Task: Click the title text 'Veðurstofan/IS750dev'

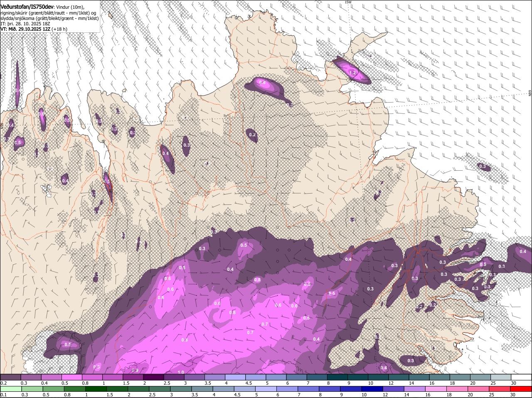Action: coord(27,7)
